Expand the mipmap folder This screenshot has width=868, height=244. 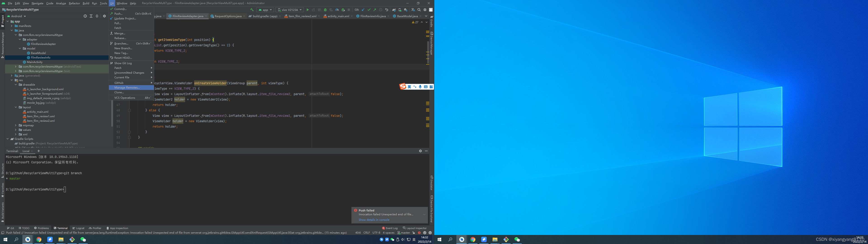pyautogui.click(x=16, y=125)
